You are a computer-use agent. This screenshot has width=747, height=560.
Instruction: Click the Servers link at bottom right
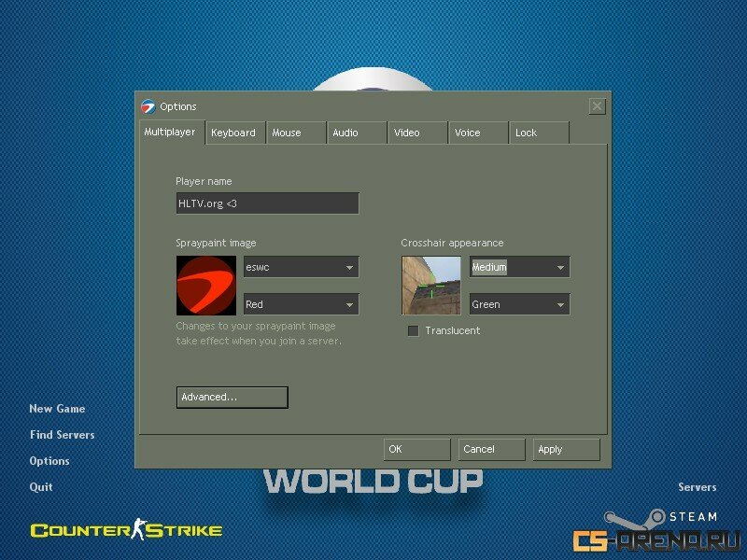pos(697,487)
